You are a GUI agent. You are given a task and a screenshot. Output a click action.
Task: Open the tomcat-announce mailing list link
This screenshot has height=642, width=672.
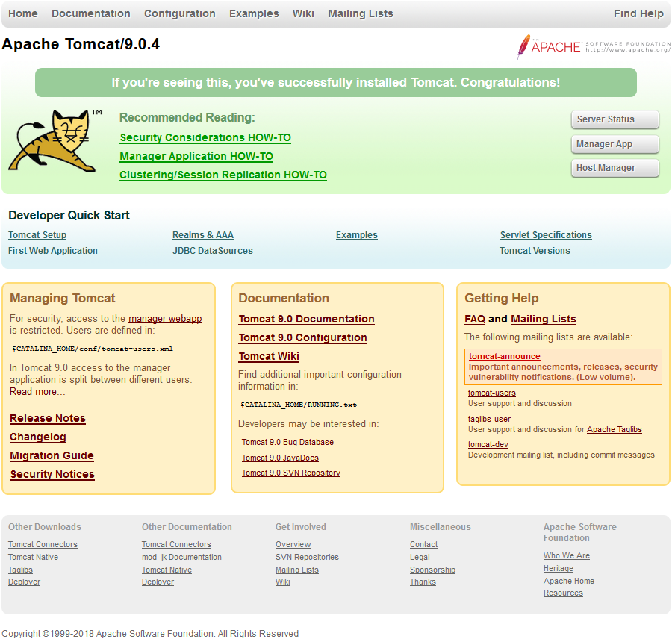coord(504,356)
